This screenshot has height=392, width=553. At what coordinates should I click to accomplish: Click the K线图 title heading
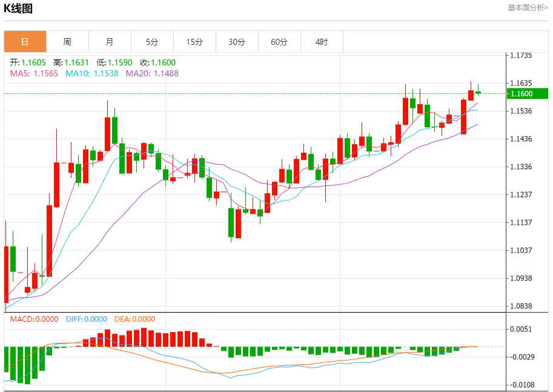(19, 8)
